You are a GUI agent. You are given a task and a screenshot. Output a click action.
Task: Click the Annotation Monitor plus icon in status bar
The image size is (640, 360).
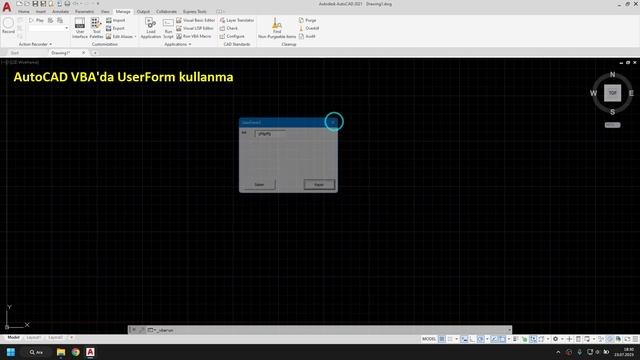[569, 339]
